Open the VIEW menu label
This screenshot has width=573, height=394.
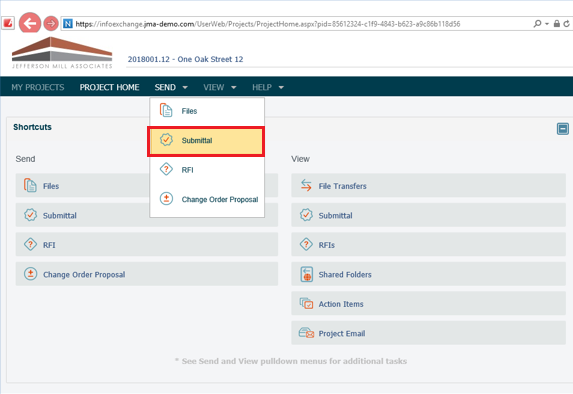(214, 87)
